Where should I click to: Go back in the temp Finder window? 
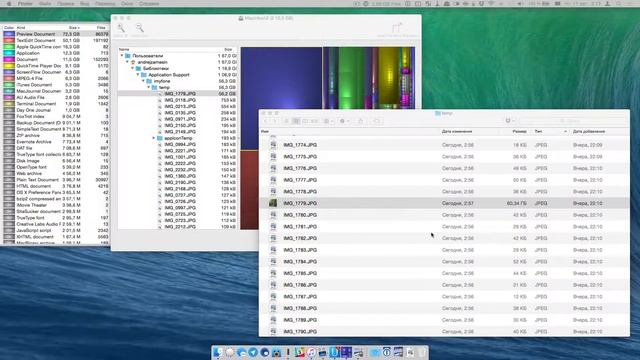(x=266, y=121)
